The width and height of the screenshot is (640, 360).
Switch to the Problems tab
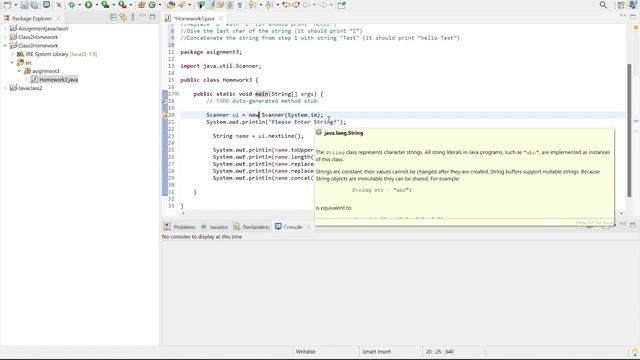(x=180, y=227)
